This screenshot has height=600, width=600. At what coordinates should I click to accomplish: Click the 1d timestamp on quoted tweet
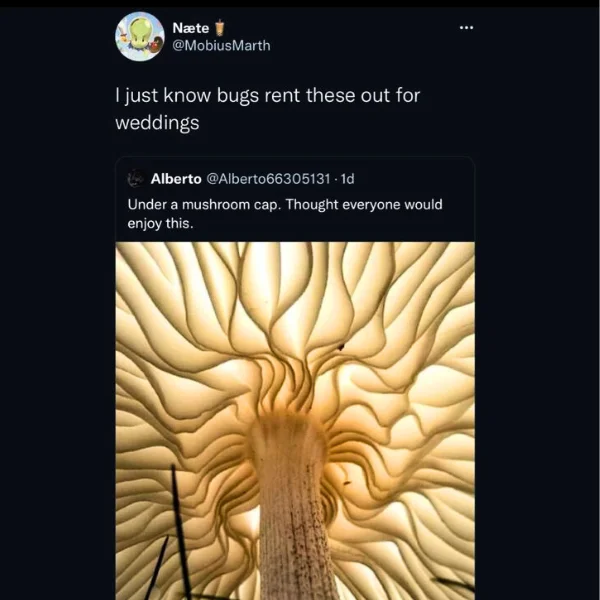347,179
